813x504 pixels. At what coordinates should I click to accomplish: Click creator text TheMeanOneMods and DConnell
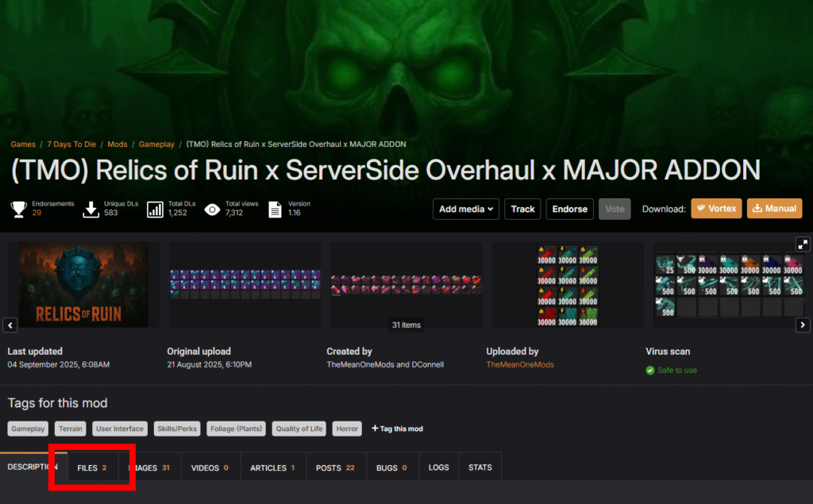385,364
